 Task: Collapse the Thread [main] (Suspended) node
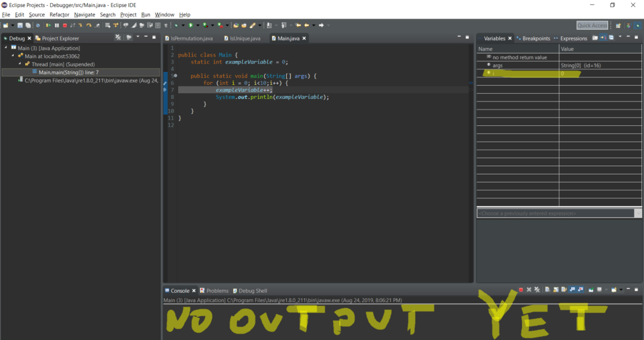coord(20,64)
